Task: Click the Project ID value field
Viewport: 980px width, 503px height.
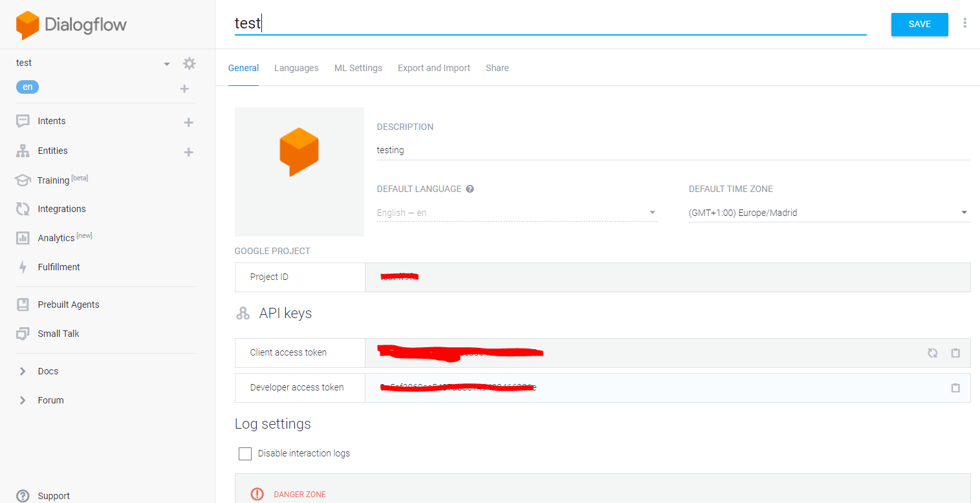Action: (668, 277)
